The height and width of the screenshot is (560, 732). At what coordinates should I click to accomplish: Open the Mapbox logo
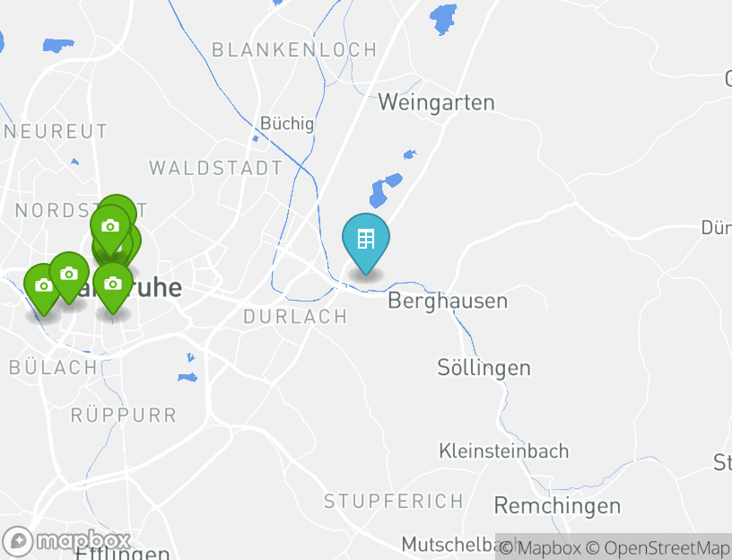pos(66,541)
